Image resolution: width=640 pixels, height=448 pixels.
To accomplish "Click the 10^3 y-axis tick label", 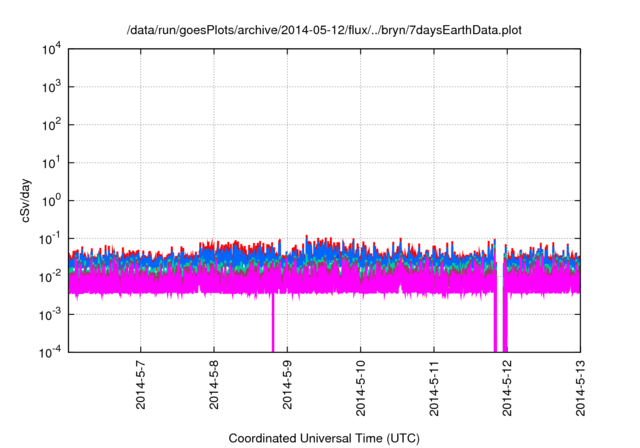I will 53,88.
